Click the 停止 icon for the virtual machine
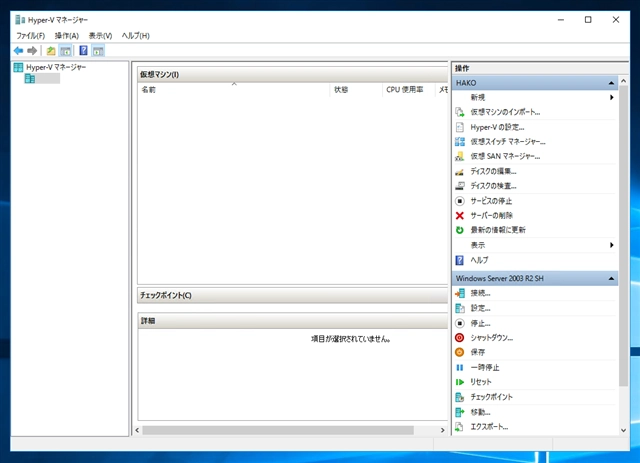 pos(460,323)
